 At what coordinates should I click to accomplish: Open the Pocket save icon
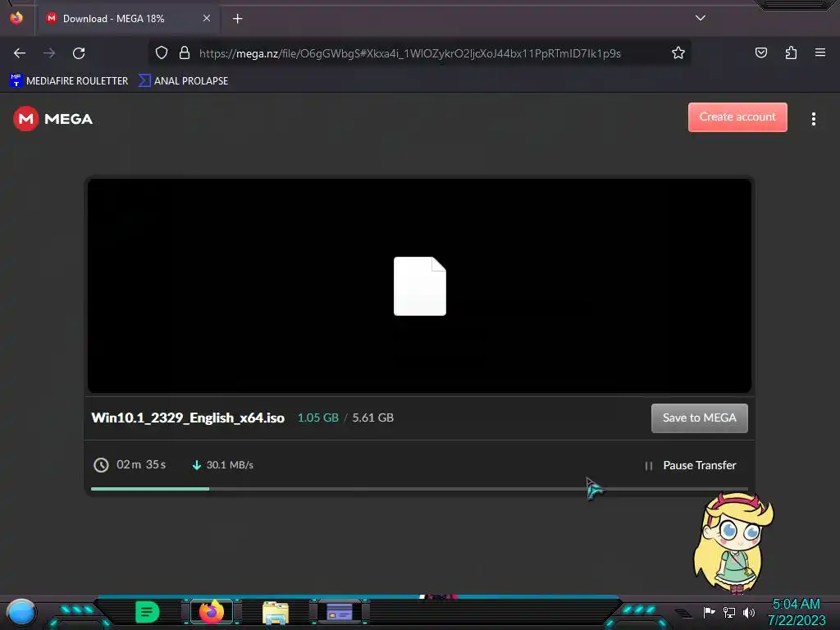(760, 53)
